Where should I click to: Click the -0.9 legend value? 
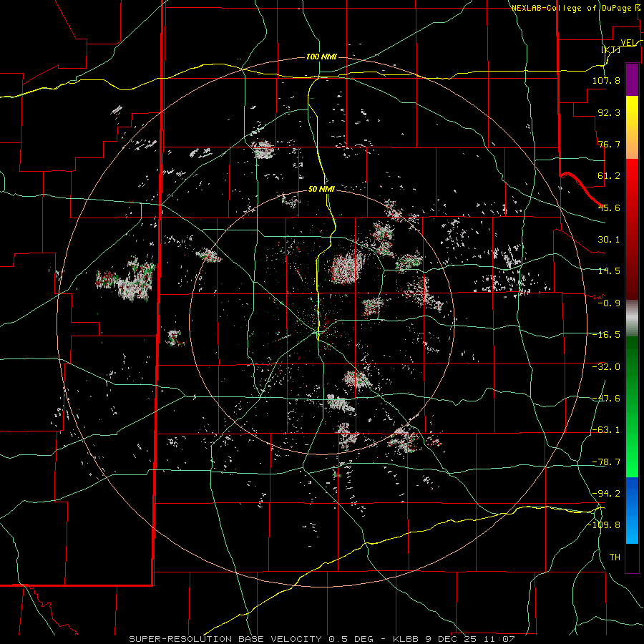(609, 303)
